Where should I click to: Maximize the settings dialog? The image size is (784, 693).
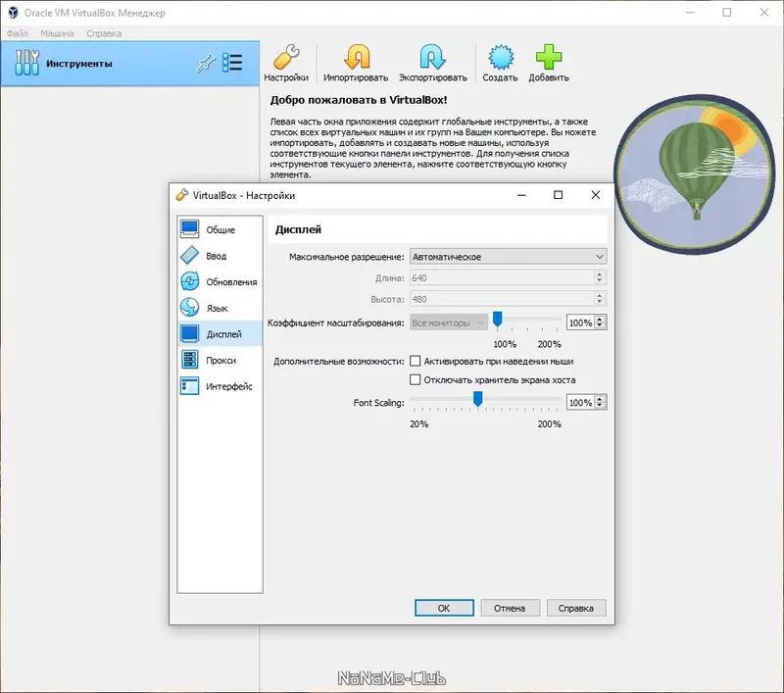(x=558, y=195)
